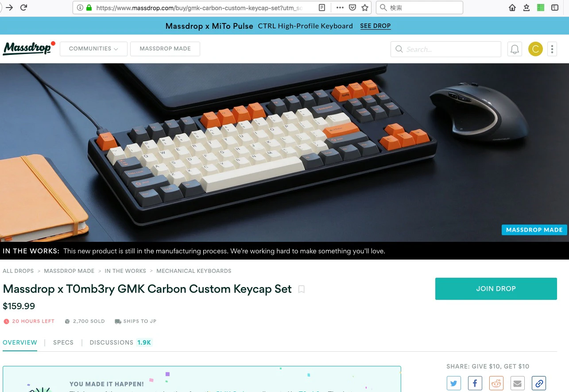569x392 pixels.
Task: Open the three-dot more options menu
Action: pyautogui.click(x=552, y=49)
